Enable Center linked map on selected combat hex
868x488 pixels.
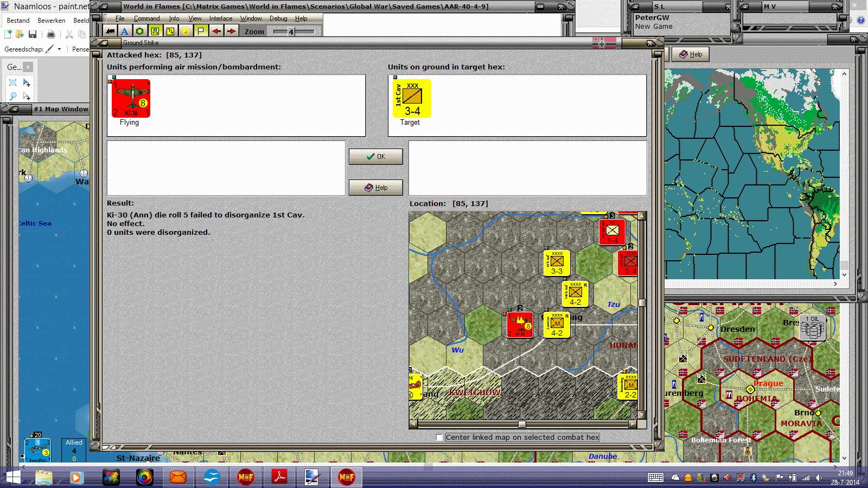(x=438, y=437)
